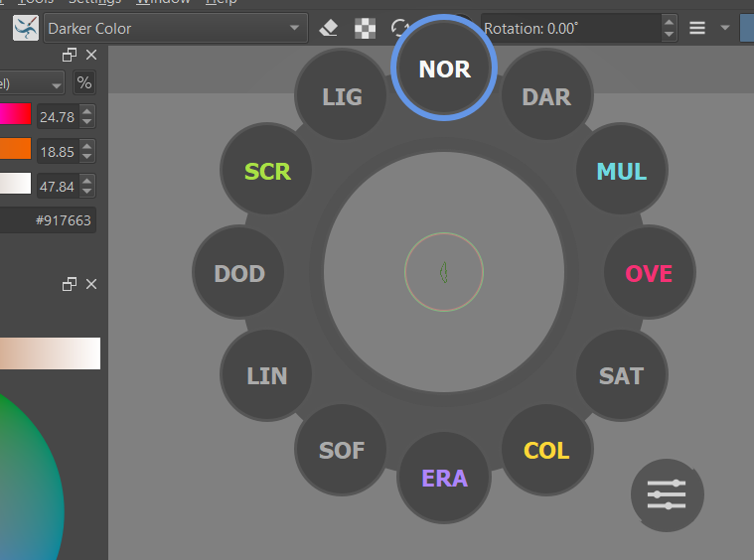Open the color model dropdown ending in 'el)'
This screenshot has height=560, width=754.
pos(32,83)
